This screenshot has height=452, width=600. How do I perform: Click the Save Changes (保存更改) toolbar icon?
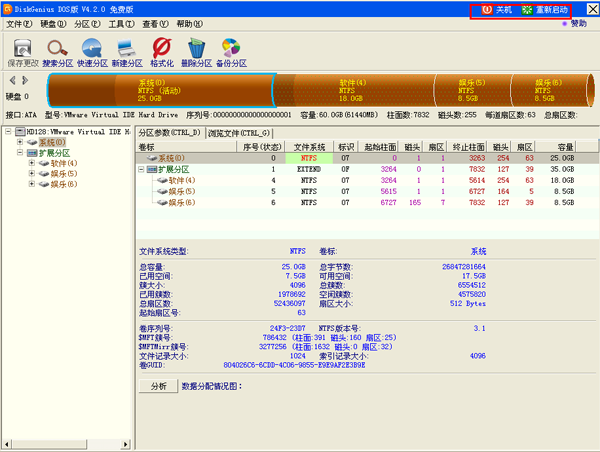point(23,52)
